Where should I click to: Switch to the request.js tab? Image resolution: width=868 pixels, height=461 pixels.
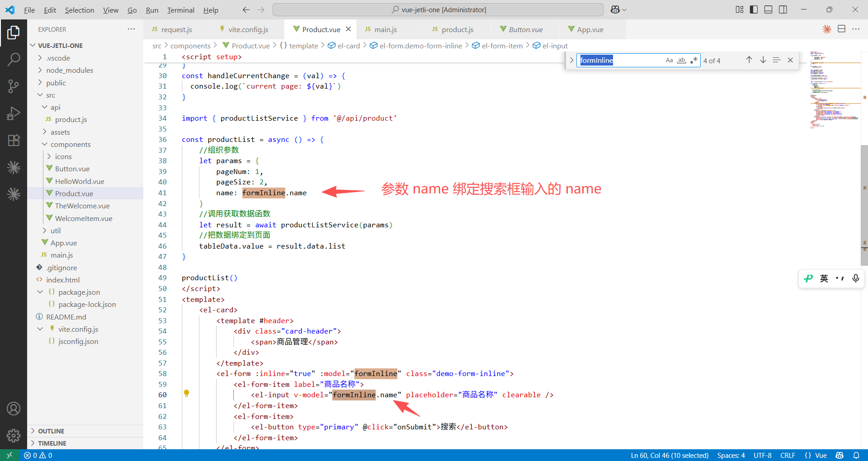[176, 29]
